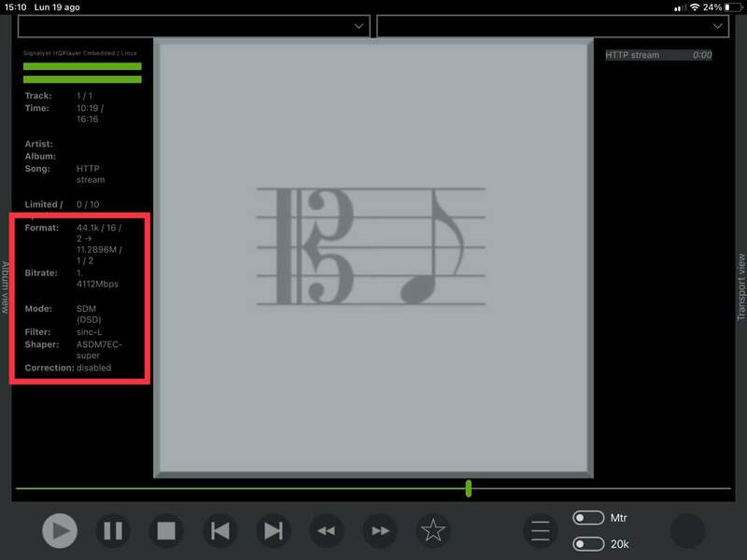Pause the current playback
The image size is (747, 560).
pyautogui.click(x=113, y=531)
